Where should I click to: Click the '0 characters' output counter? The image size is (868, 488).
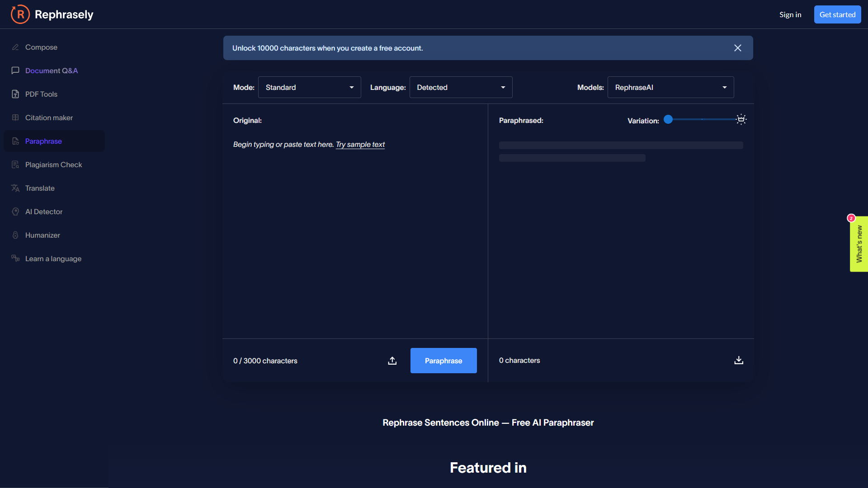pos(519,360)
